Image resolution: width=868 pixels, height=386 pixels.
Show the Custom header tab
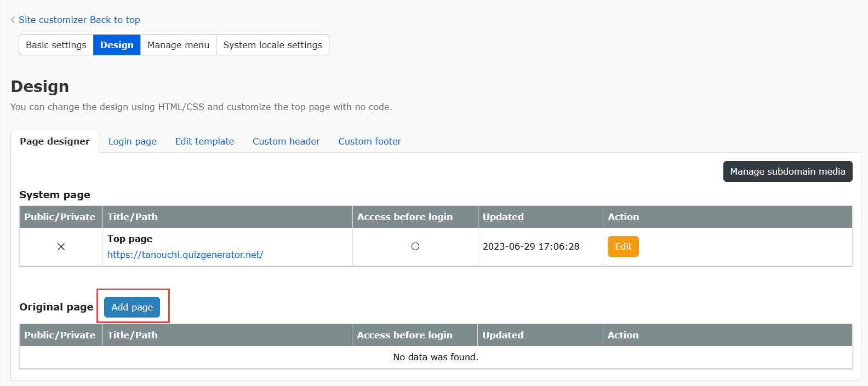click(286, 141)
